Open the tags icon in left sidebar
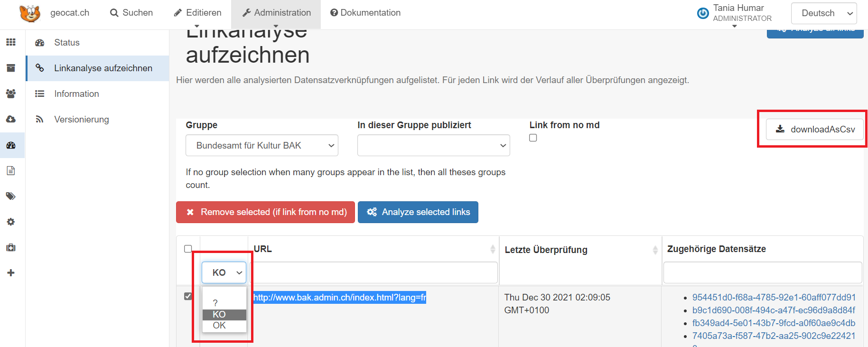868x347 pixels. pyautogui.click(x=11, y=196)
